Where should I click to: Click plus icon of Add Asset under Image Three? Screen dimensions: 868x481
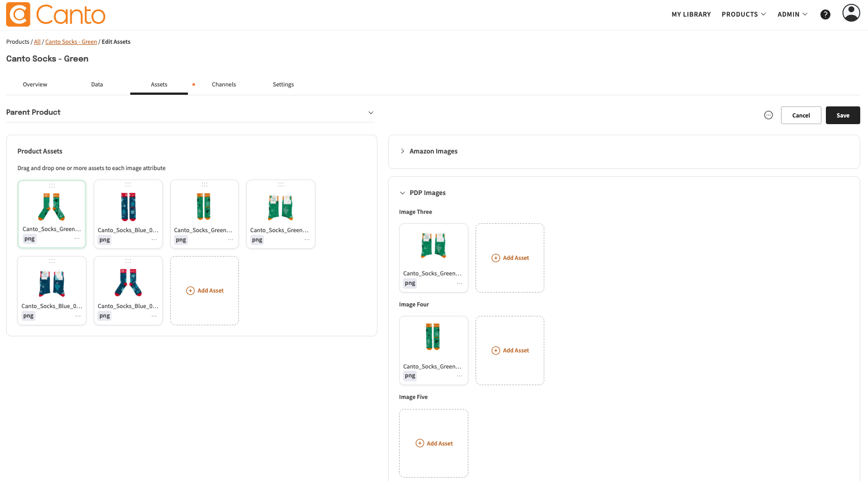pos(496,258)
